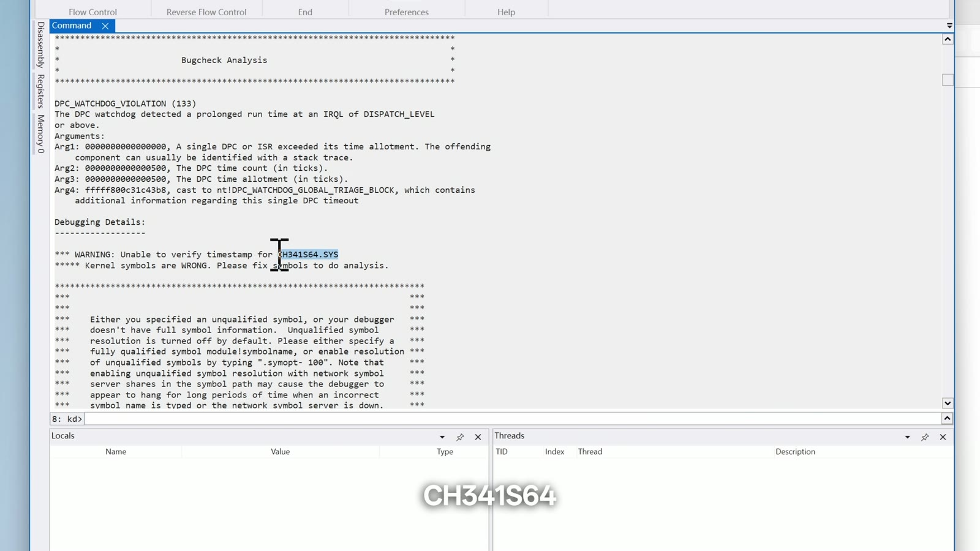Sort Threads by Thread column

(590, 452)
